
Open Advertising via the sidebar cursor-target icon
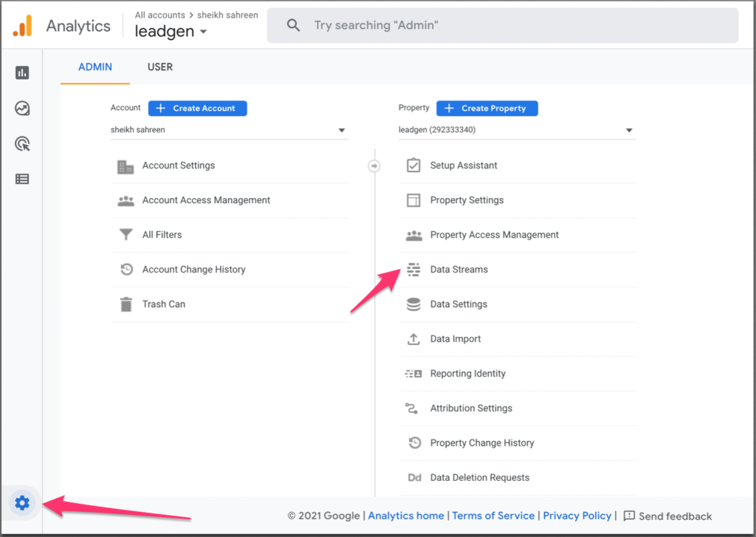(22, 144)
